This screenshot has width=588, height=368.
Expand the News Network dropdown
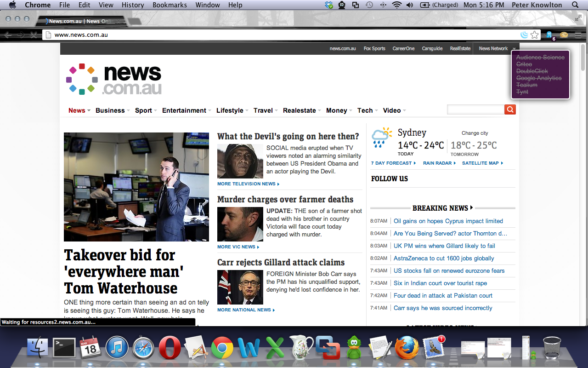pos(497,49)
